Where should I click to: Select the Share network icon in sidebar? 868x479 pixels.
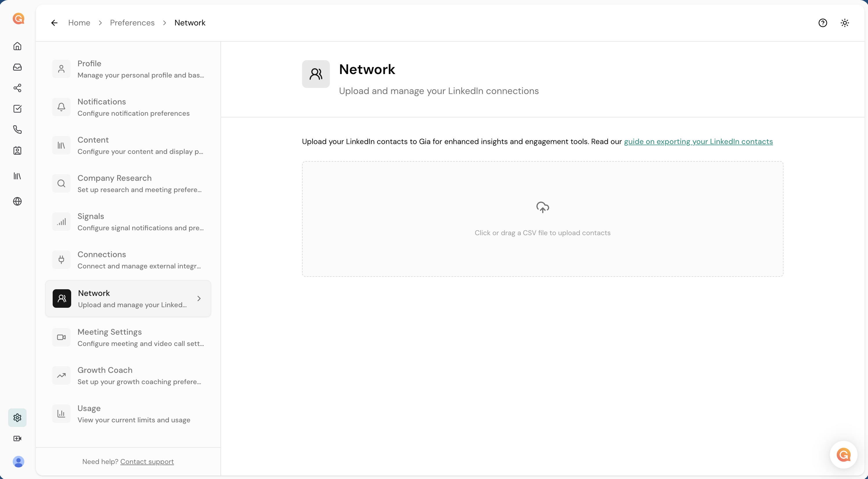[18, 88]
